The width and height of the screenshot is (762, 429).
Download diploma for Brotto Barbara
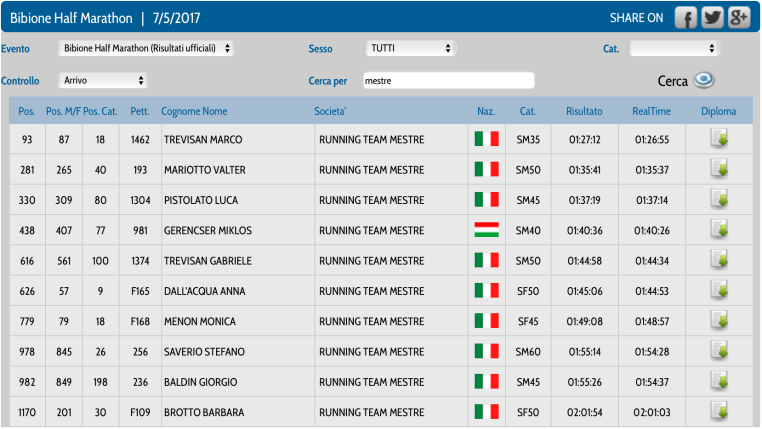(718, 411)
